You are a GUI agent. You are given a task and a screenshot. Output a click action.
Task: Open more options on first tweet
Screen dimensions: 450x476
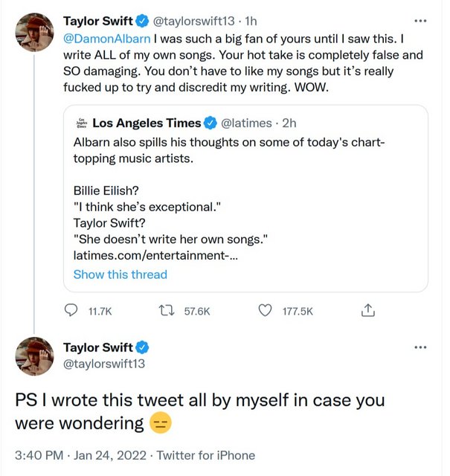(420, 19)
